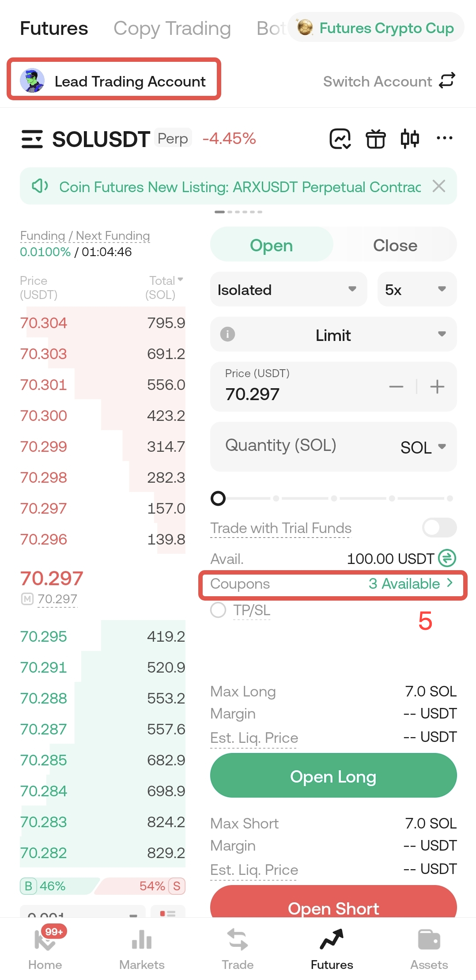Open the chart analysis icon
Screen dimensions: 476x980
point(340,139)
